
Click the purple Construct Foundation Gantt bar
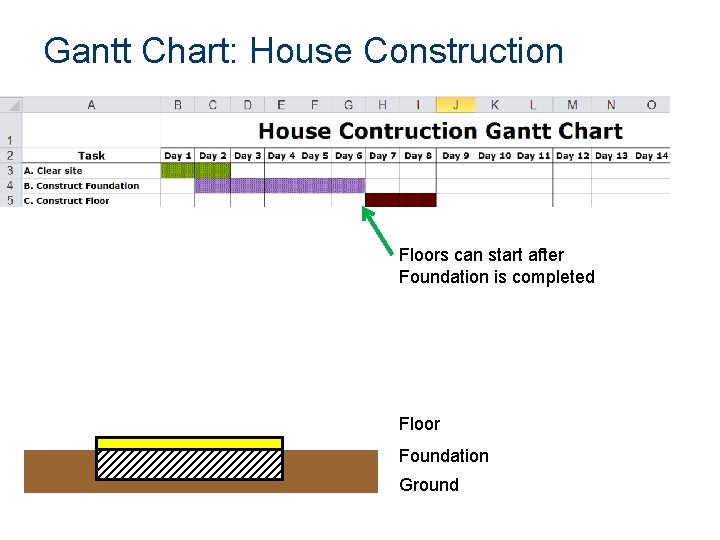point(280,186)
